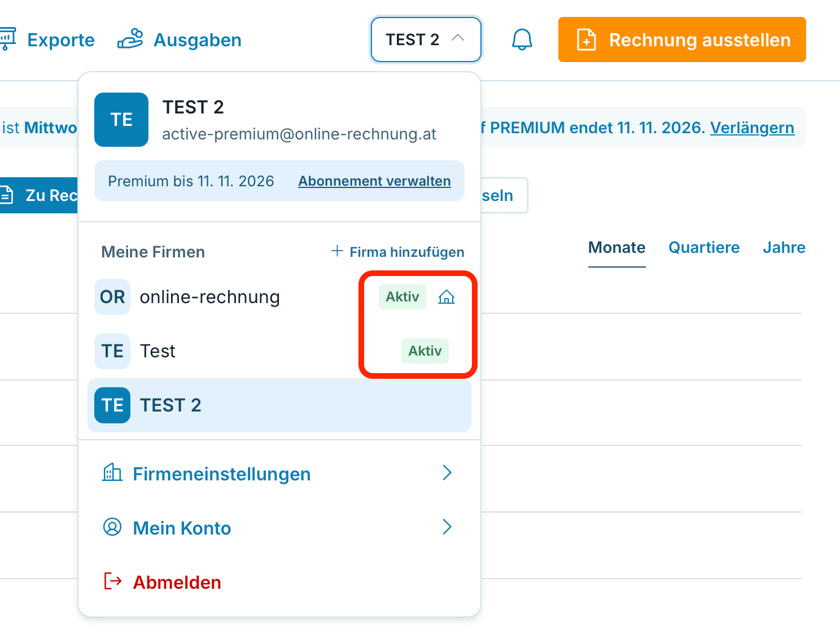Click the building icon beside Firmeneinstellungen
This screenshot has width=840, height=639.
[x=112, y=473]
